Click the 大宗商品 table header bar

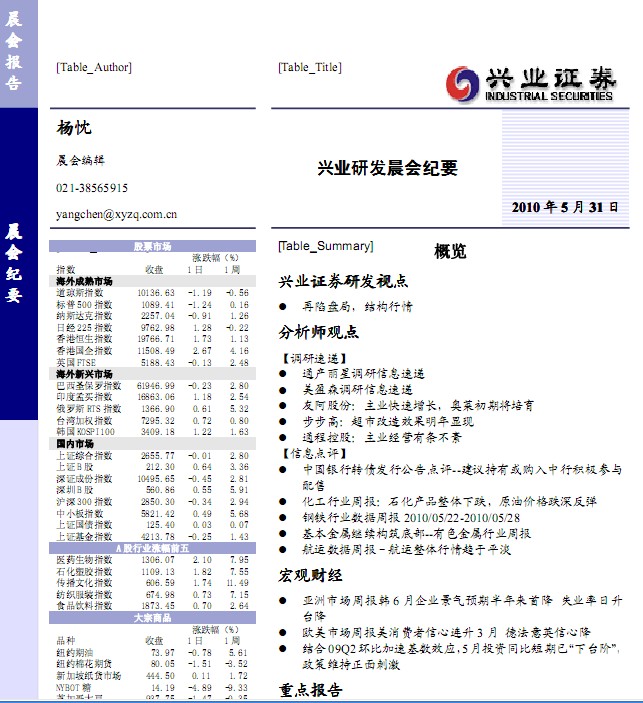click(152, 619)
